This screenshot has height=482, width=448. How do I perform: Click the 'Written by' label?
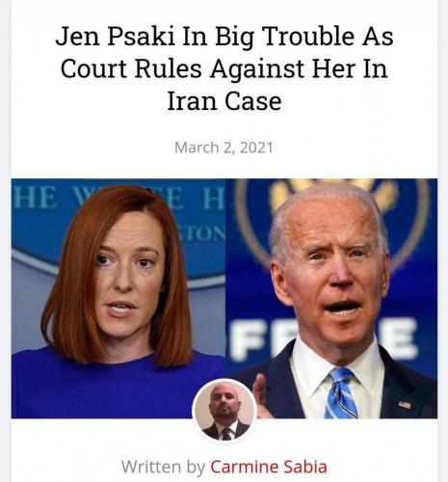[163, 467]
